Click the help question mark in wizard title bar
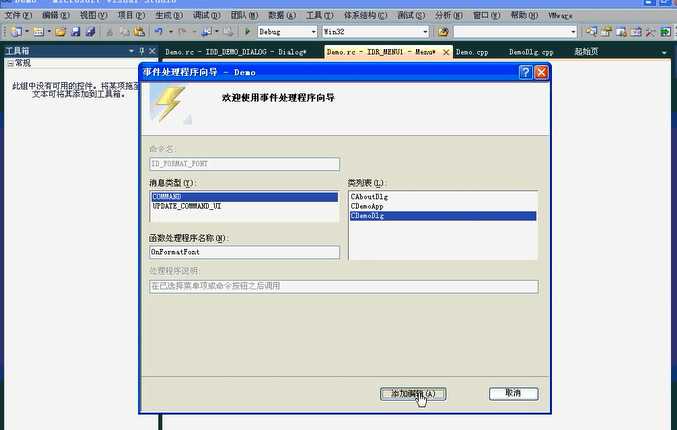Screen dimensions: 677x430 (525, 72)
